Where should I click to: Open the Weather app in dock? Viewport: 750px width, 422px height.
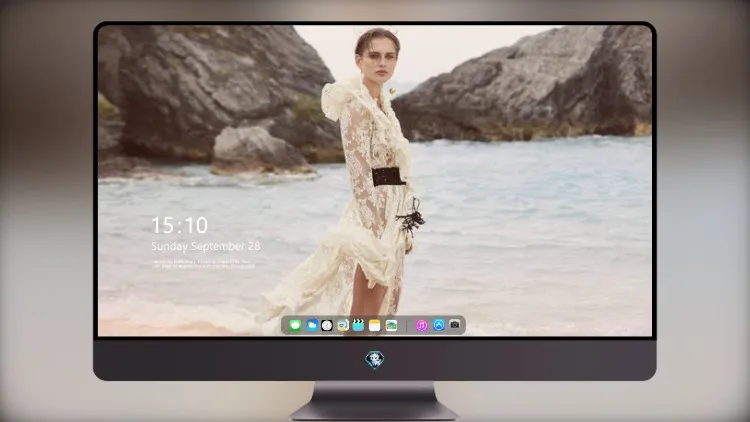[x=312, y=326]
